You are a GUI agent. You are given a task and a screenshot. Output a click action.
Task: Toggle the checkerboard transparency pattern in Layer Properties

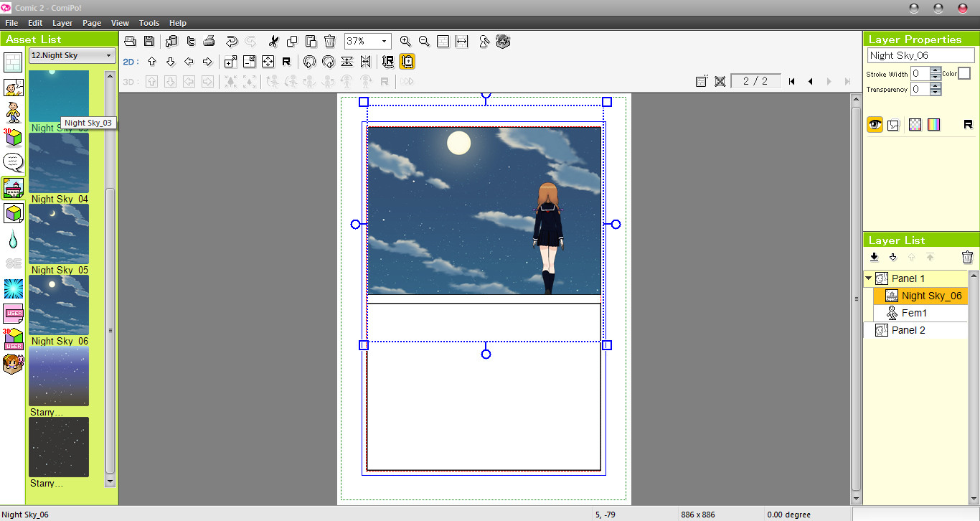click(x=915, y=124)
